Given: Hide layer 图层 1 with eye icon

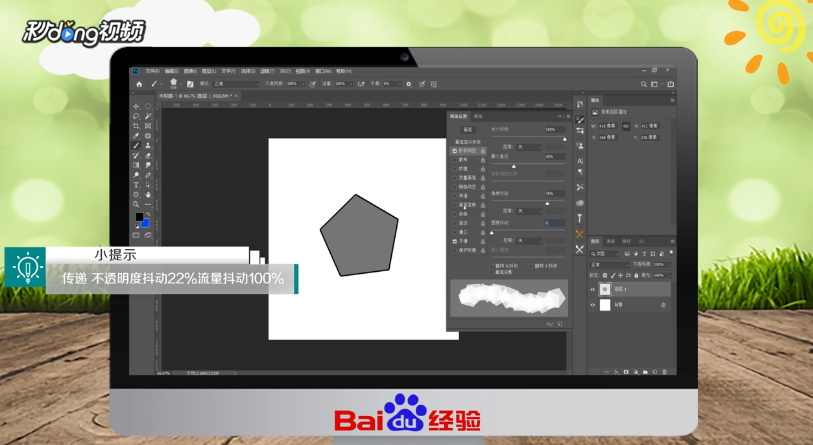Looking at the screenshot, I should coord(593,289).
